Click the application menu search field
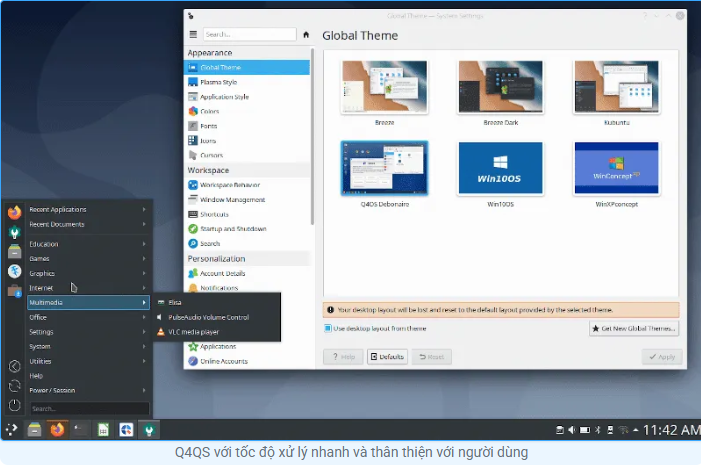 click(x=89, y=408)
